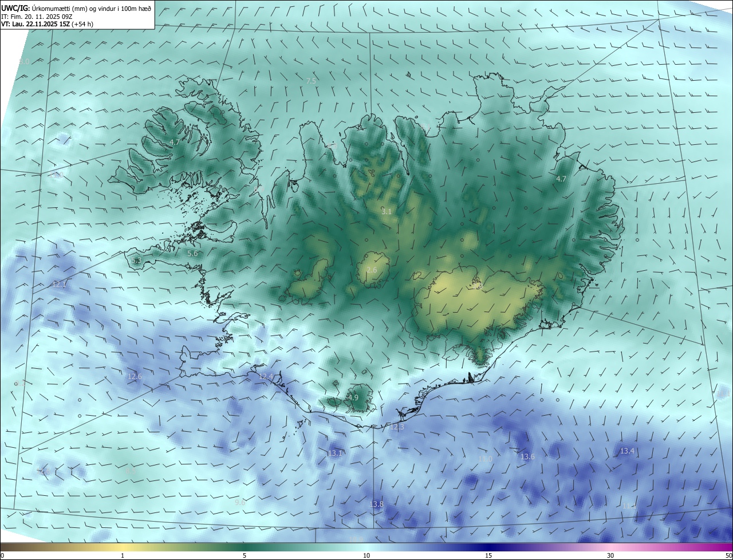Click the 12.4 value label on the map
This screenshot has width=733, height=560.
(x=266, y=376)
